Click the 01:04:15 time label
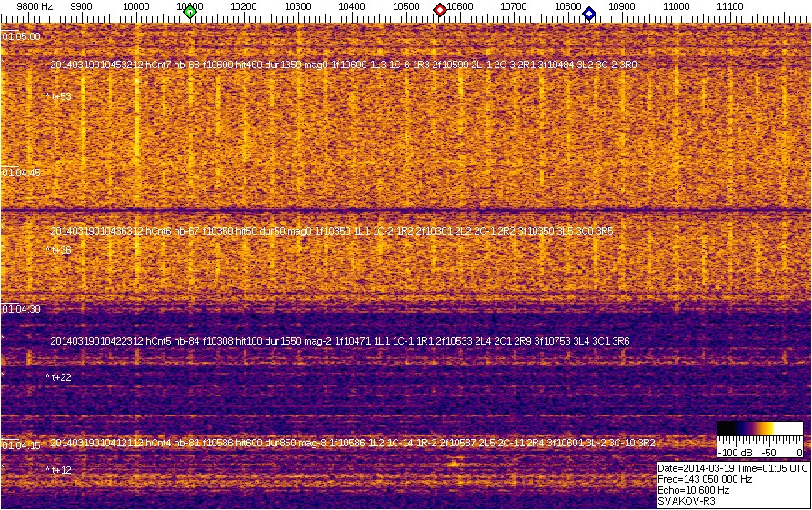The width and height of the screenshot is (812, 510). 21,445
